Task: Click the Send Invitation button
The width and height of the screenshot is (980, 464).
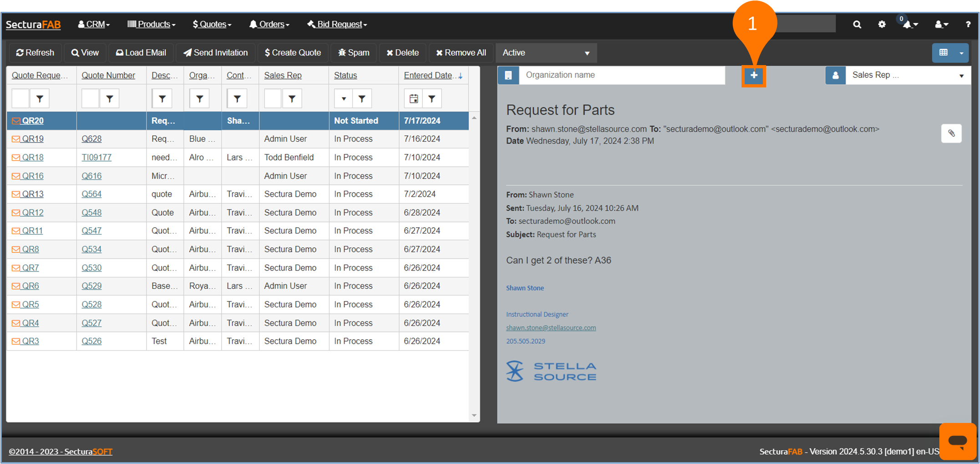Action: (215, 53)
